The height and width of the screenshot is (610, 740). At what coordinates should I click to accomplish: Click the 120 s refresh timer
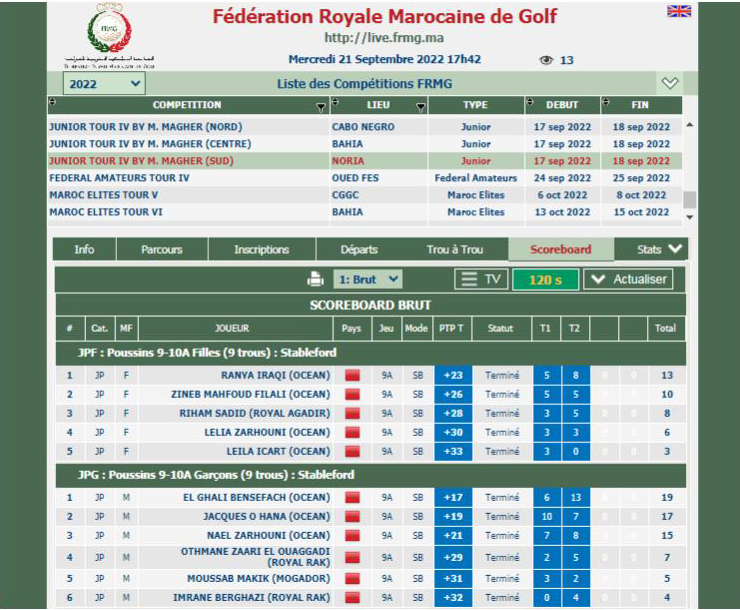pos(545,280)
